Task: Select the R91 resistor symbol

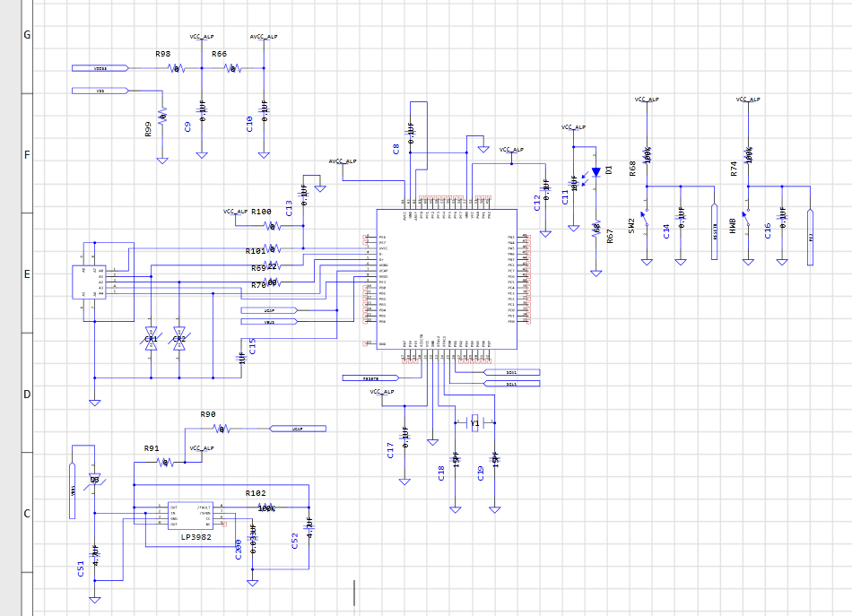Action: coord(165,463)
